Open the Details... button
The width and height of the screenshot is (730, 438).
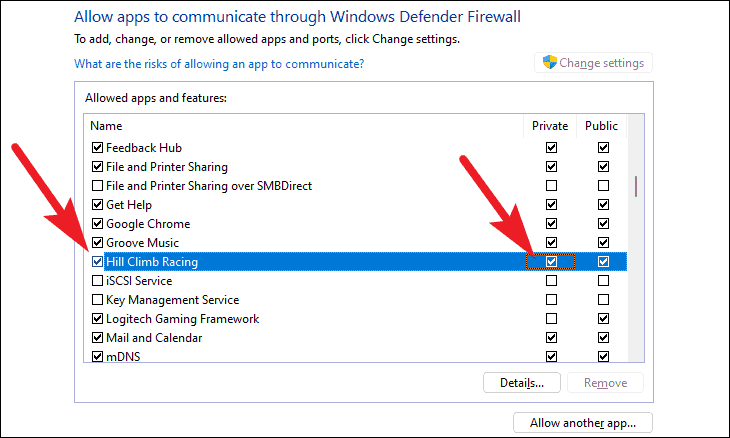522,383
